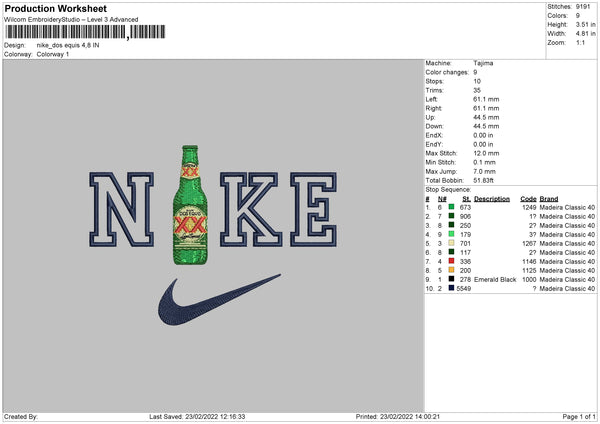
Task: Click the Total Bobbin value 51.83ft
Action: click(x=483, y=180)
